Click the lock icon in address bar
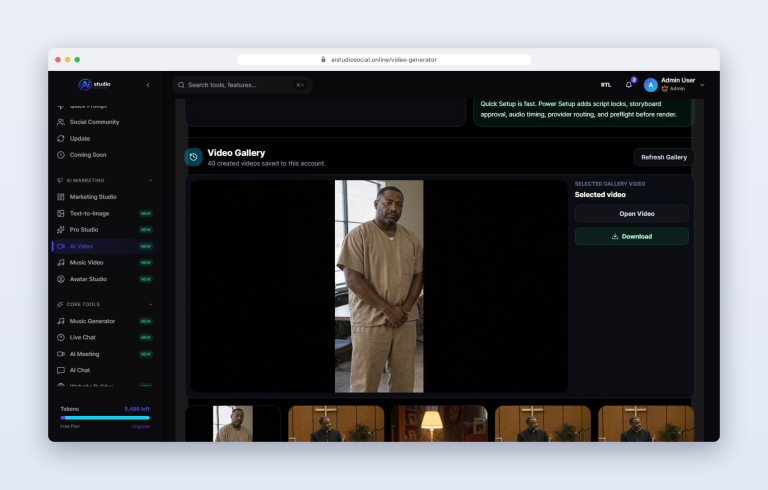Viewport: 768px width, 490px height. click(x=323, y=59)
